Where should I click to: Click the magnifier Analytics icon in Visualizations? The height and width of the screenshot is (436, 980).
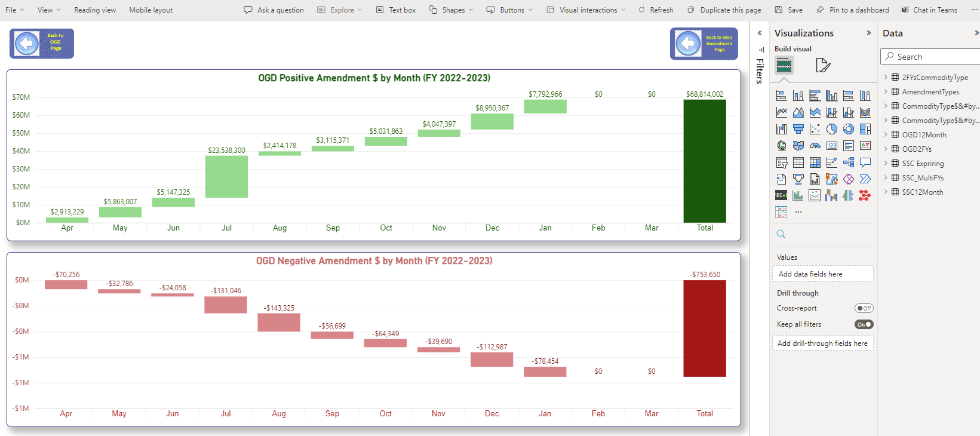click(781, 234)
